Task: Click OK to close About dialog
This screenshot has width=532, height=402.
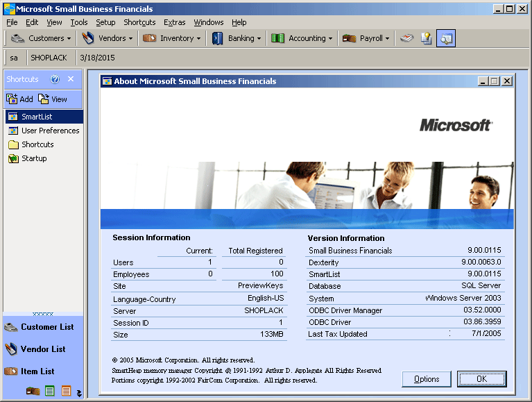Action: pyautogui.click(x=482, y=379)
